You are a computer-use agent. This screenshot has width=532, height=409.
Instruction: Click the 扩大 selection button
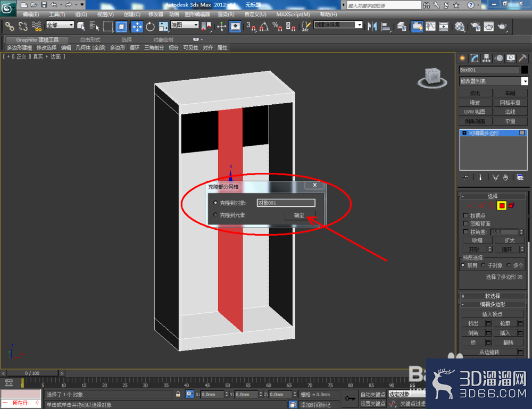pos(509,240)
